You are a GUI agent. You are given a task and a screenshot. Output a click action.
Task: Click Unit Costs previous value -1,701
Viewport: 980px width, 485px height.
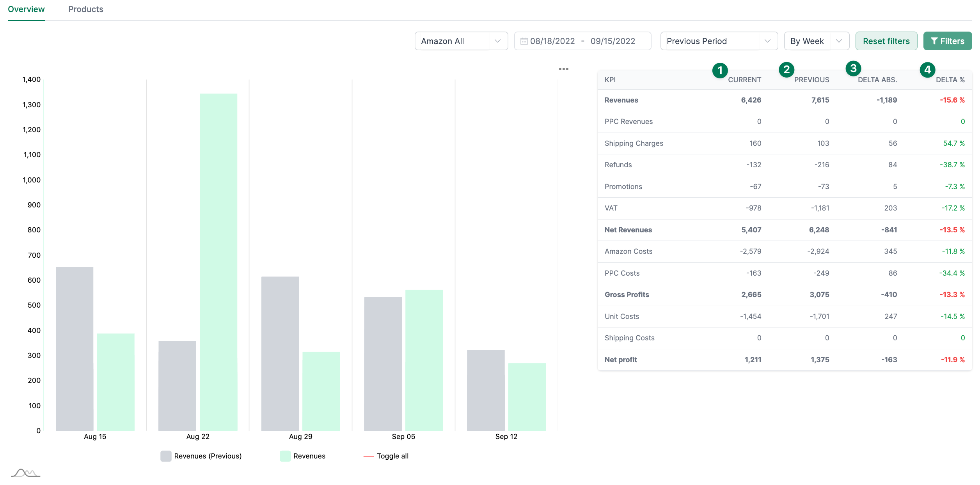[819, 317]
